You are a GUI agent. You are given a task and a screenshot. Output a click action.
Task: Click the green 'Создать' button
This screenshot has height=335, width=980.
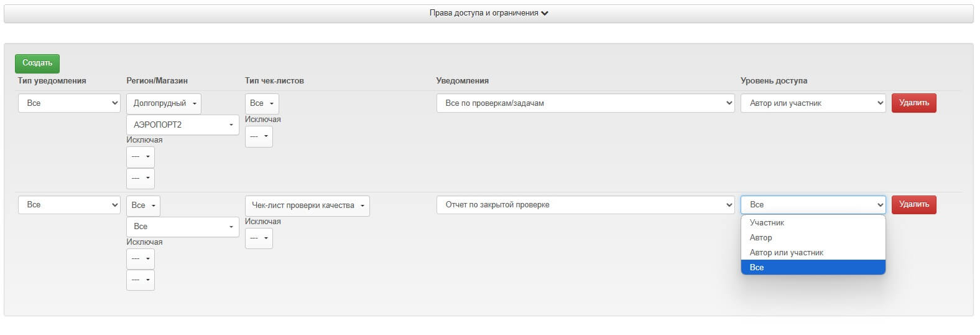coord(37,63)
